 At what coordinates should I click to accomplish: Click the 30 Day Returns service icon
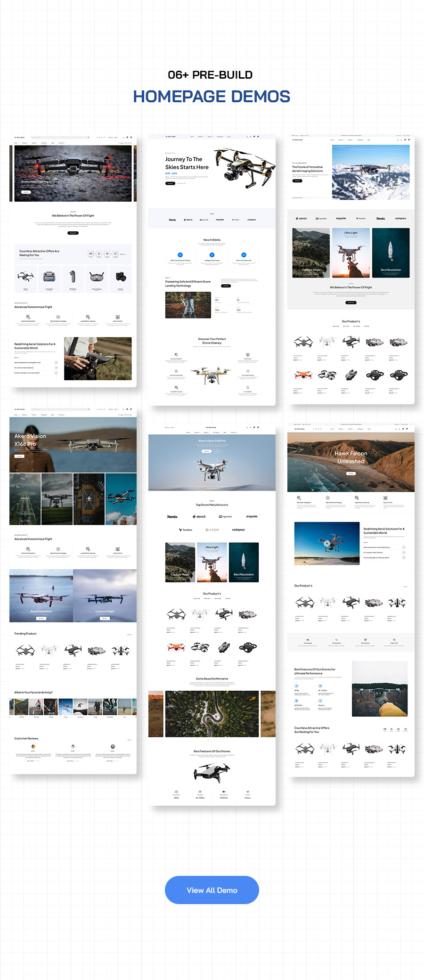pyautogui.click(x=336, y=640)
